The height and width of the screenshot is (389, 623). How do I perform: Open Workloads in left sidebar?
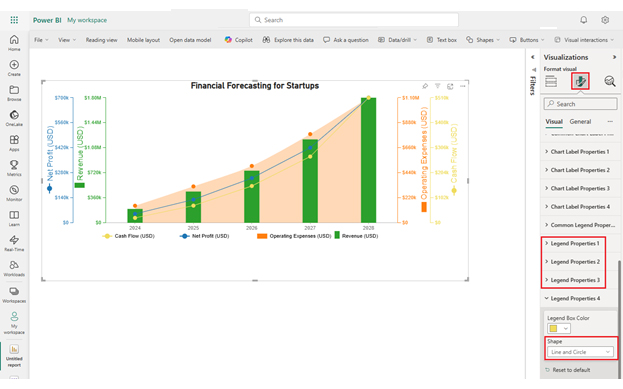click(14, 268)
